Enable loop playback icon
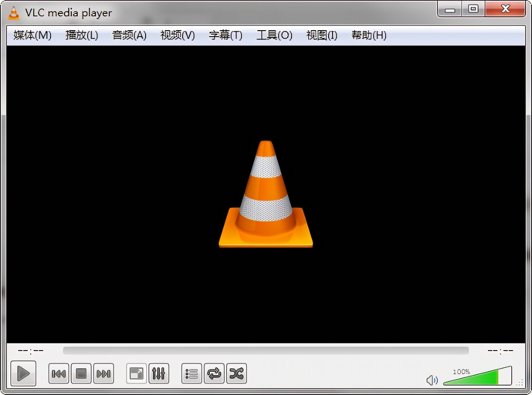Viewport: 532px width, 395px height. pyautogui.click(x=214, y=374)
